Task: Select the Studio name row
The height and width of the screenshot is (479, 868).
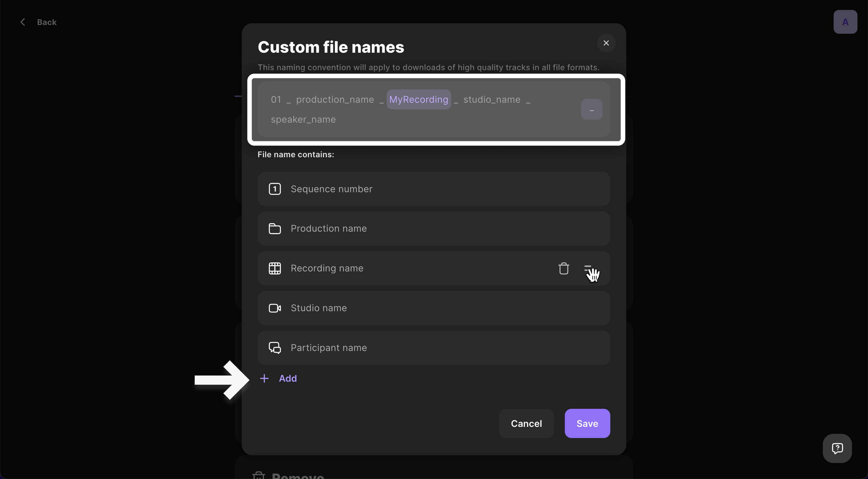Action: (x=434, y=308)
